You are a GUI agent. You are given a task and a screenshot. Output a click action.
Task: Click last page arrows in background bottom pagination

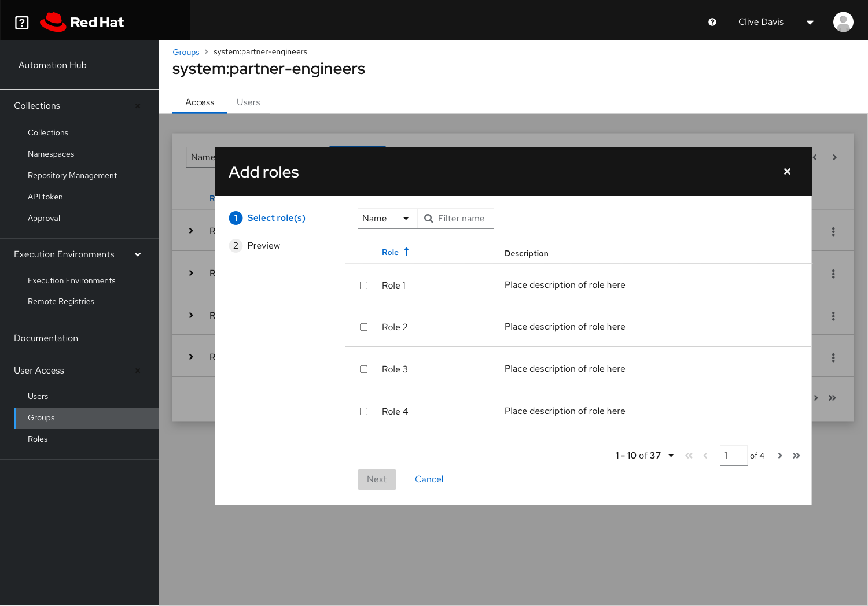832,398
